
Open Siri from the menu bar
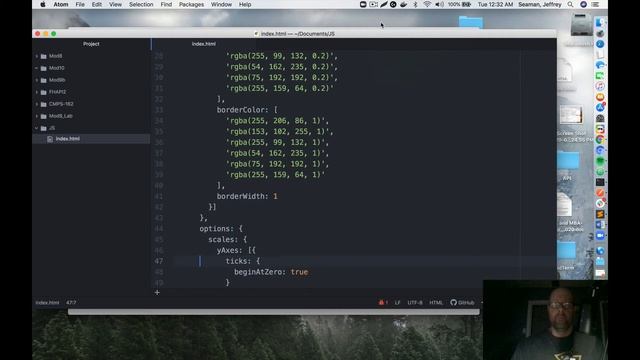click(x=583, y=4)
